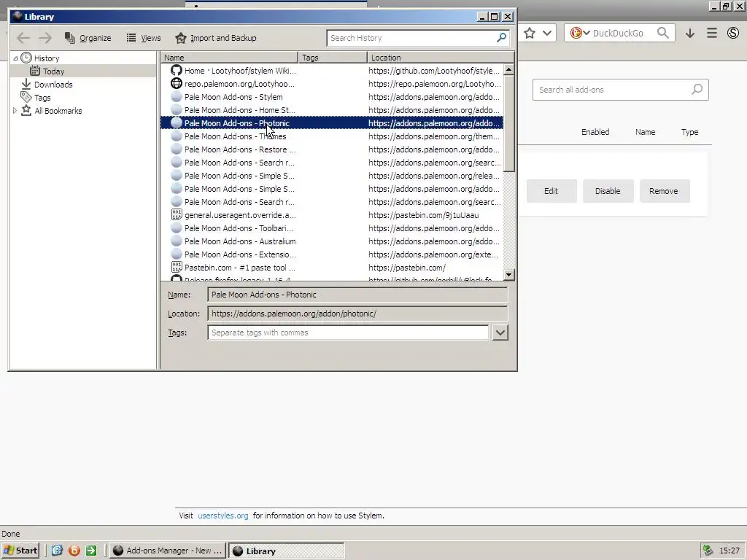
Task: Switch to Add-ons Manager taskbar window
Action: coord(168,551)
